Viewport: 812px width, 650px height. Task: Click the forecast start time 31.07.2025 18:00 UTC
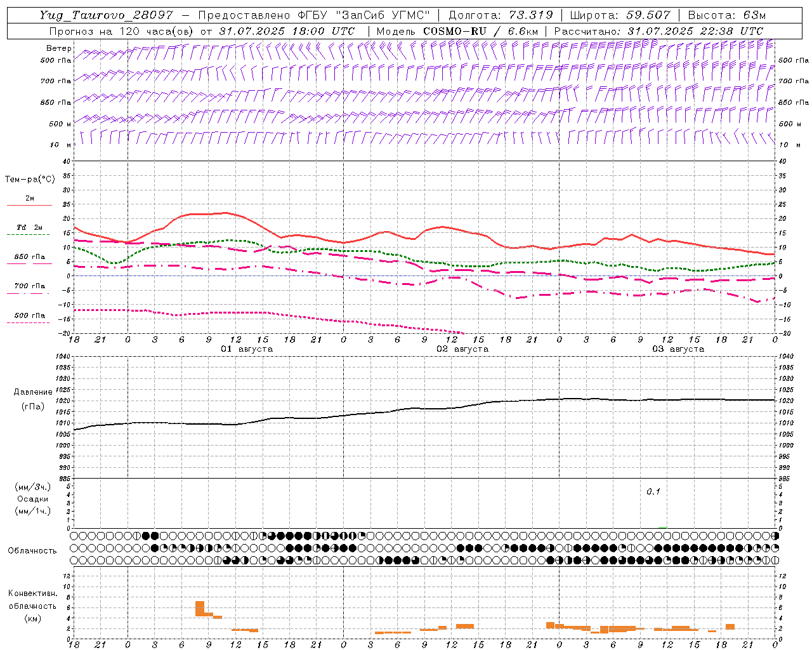click(287, 31)
